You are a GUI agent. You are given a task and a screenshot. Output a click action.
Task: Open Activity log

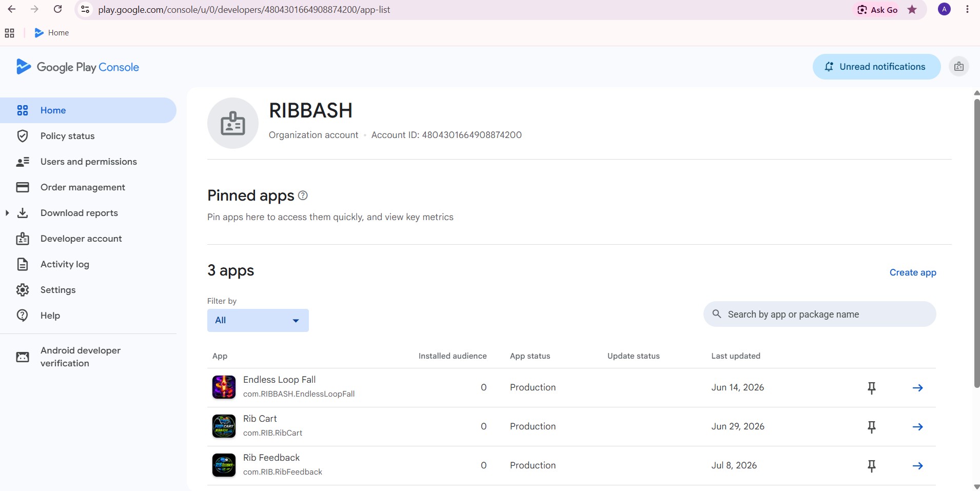coord(88,264)
